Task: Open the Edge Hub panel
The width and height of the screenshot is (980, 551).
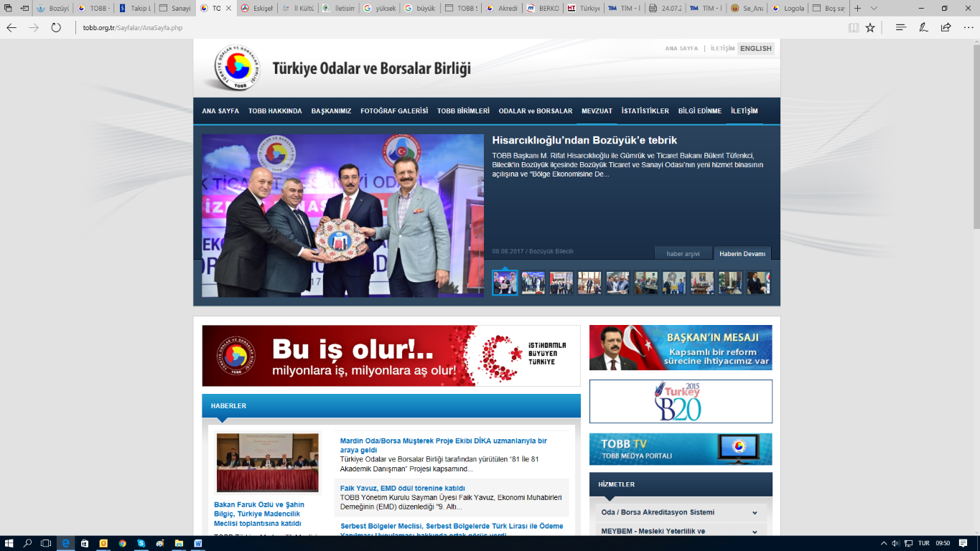Action: click(900, 27)
